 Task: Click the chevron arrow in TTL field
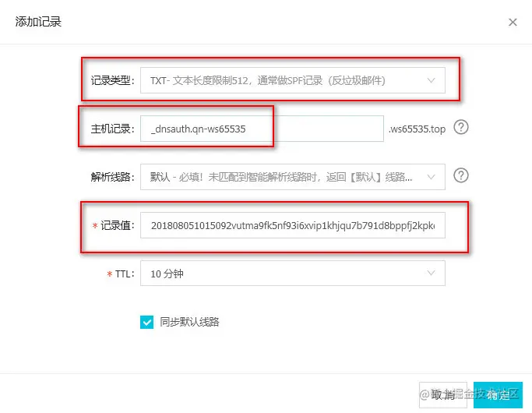(432, 273)
